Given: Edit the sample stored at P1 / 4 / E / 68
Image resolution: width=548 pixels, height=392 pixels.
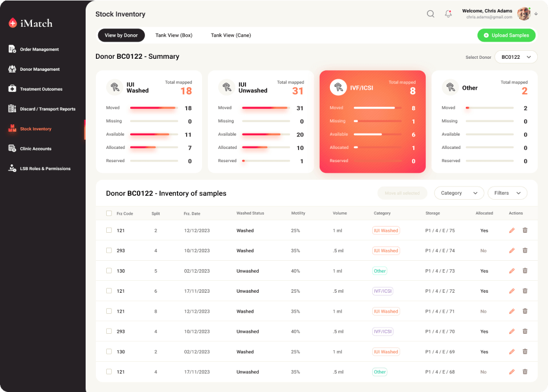Looking at the screenshot, I should tap(511, 371).
